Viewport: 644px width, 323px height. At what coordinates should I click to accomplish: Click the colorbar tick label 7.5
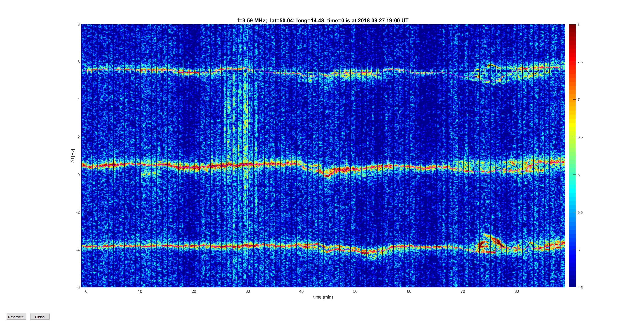580,62
